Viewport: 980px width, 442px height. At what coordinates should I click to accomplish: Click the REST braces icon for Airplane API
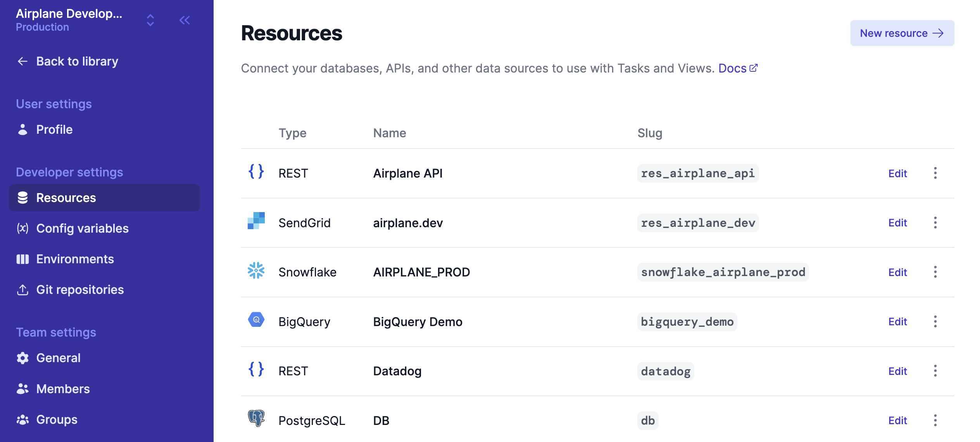(x=256, y=171)
